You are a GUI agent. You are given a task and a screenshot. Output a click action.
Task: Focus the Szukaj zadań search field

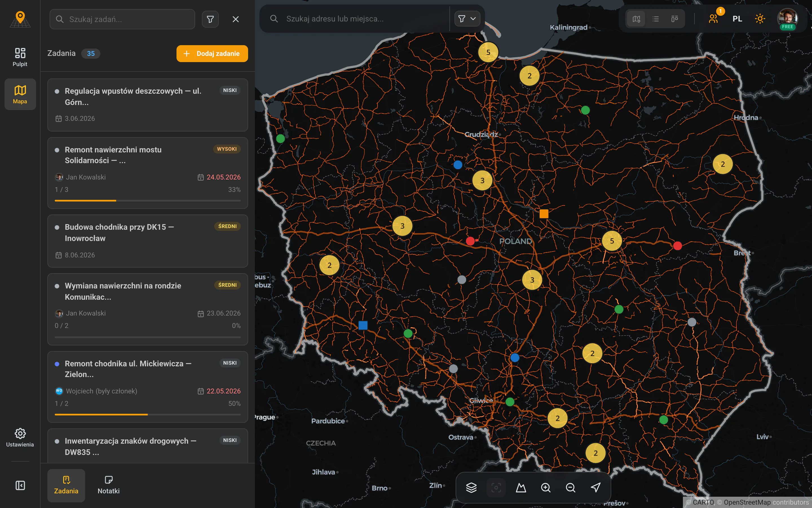tap(122, 19)
